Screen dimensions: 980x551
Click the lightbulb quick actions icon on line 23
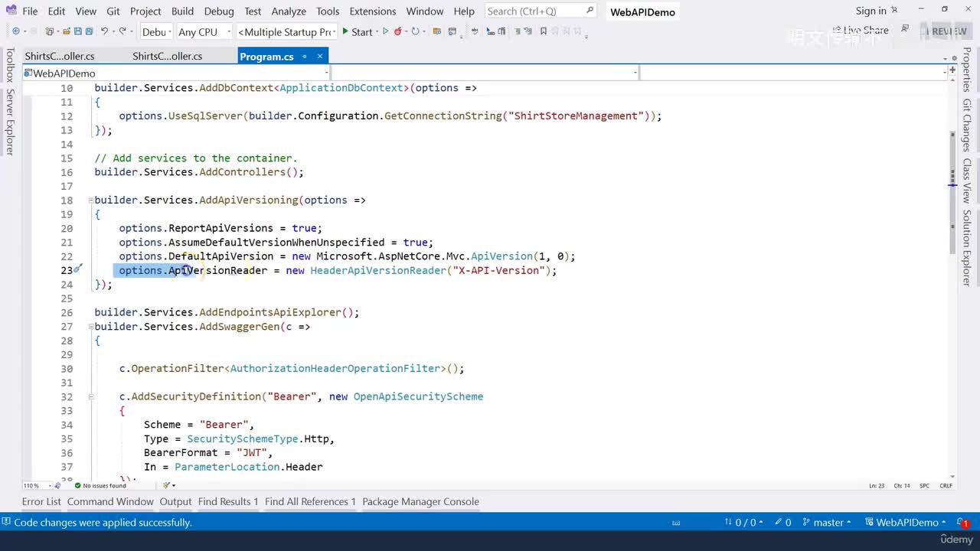point(78,269)
